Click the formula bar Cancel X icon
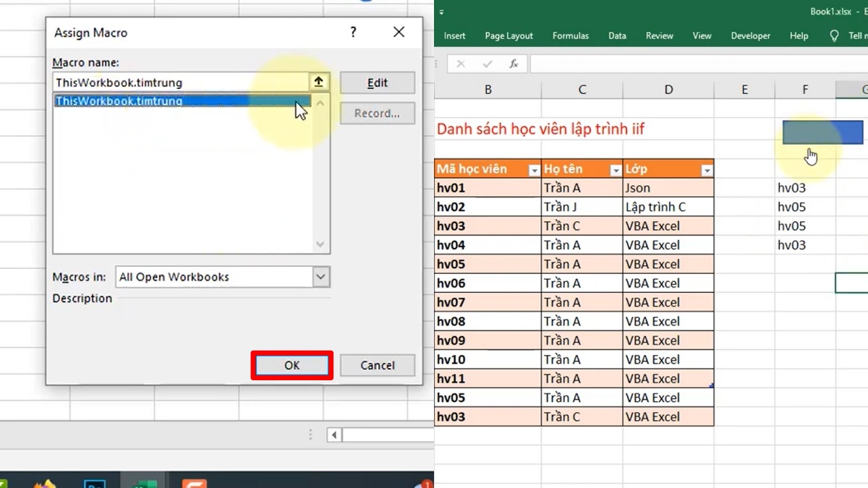This screenshot has width=868, height=488. coord(461,64)
